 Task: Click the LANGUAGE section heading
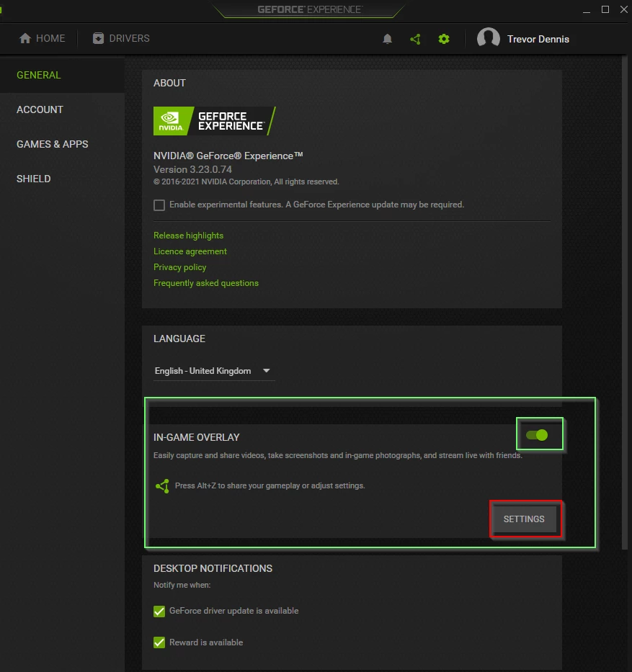[x=179, y=339]
